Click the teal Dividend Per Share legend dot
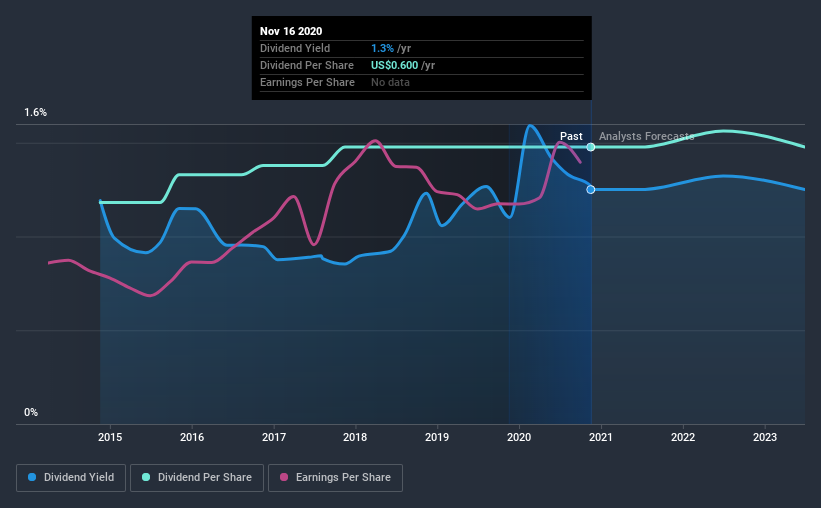The width and height of the screenshot is (821, 508). coord(146,477)
